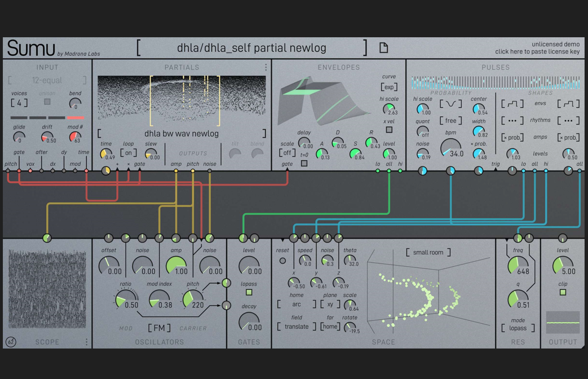The height and width of the screenshot is (379, 588).
Task: Adjust the Output level knob at 5.00
Action: pos(563,266)
